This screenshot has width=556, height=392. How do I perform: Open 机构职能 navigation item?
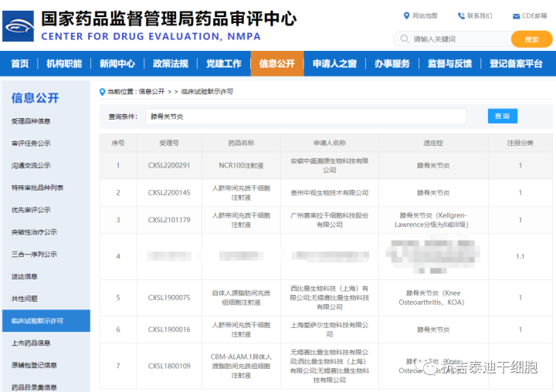64,63
